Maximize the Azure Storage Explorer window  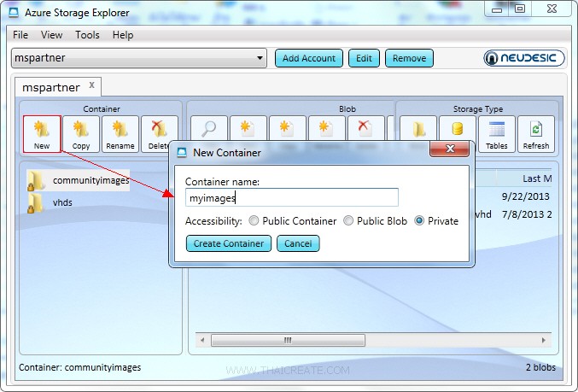coord(520,9)
